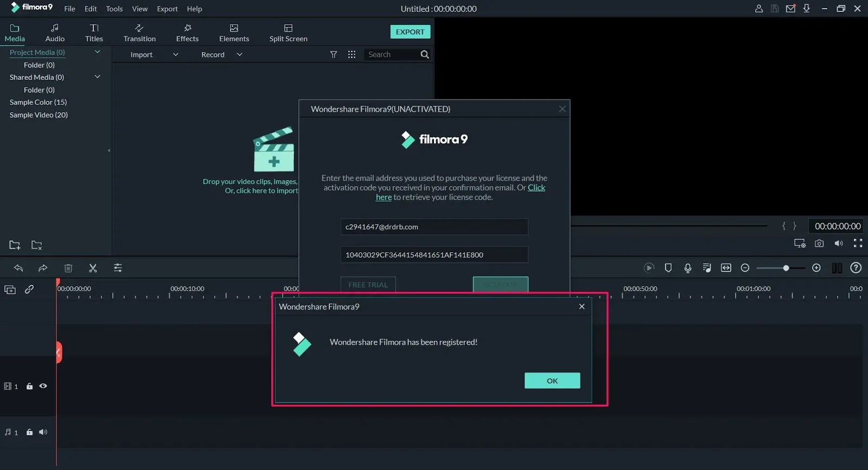This screenshot has width=868, height=470.
Task: Toggle the auto ripple link icon
Action: point(29,289)
